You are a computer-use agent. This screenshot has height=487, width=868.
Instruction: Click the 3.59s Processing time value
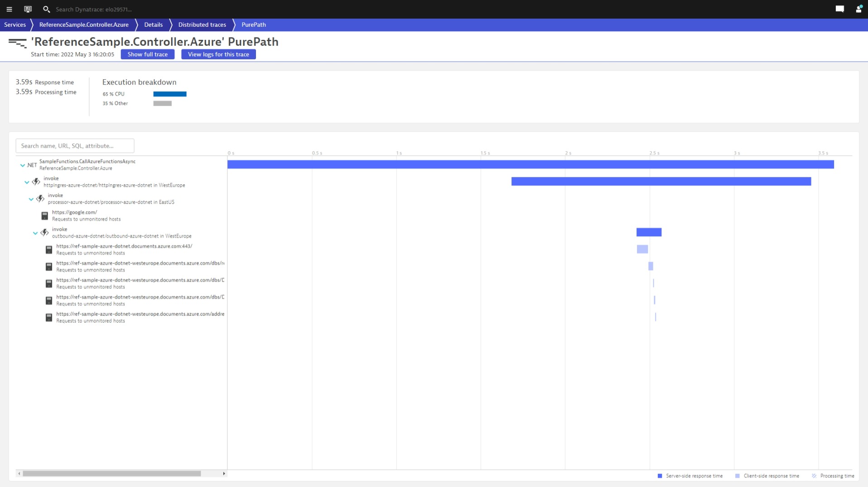coord(24,92)
